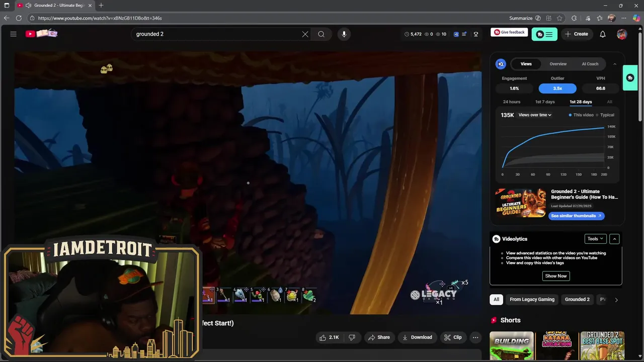Open the browser favorites list icon
The image size is (644, 362).
coord(599,18)
